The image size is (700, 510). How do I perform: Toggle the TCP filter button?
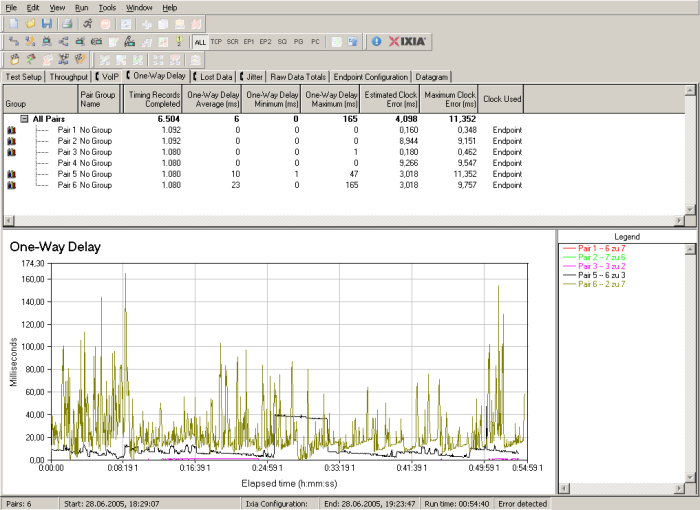coord(216,42)
